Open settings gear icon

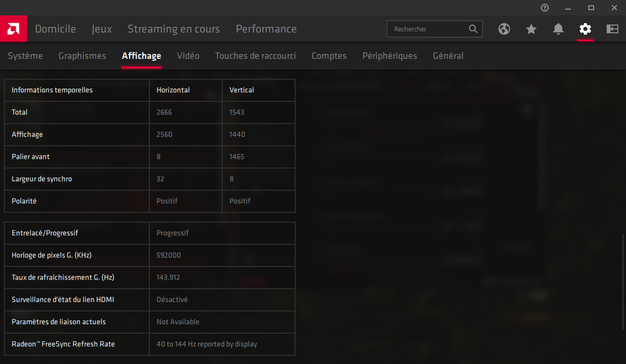[x=585, y=29]
